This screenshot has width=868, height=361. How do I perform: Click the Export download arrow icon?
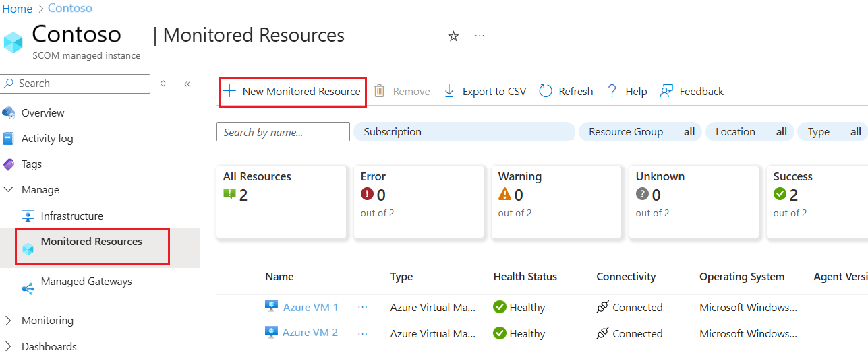coord(449,91)
